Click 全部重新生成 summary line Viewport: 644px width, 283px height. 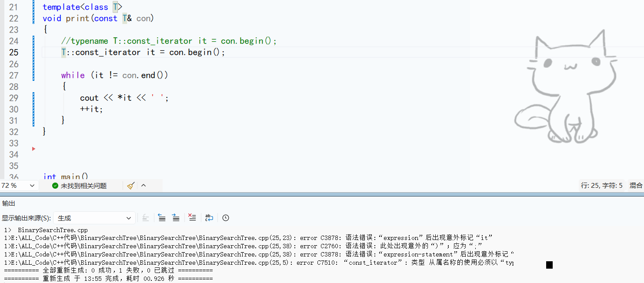click(x=108, y=270)
